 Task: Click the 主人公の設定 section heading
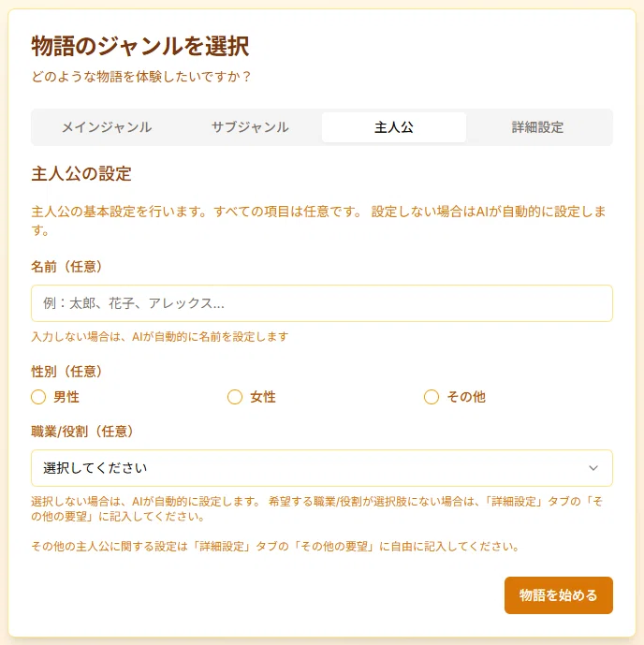(x=81, y=173)
